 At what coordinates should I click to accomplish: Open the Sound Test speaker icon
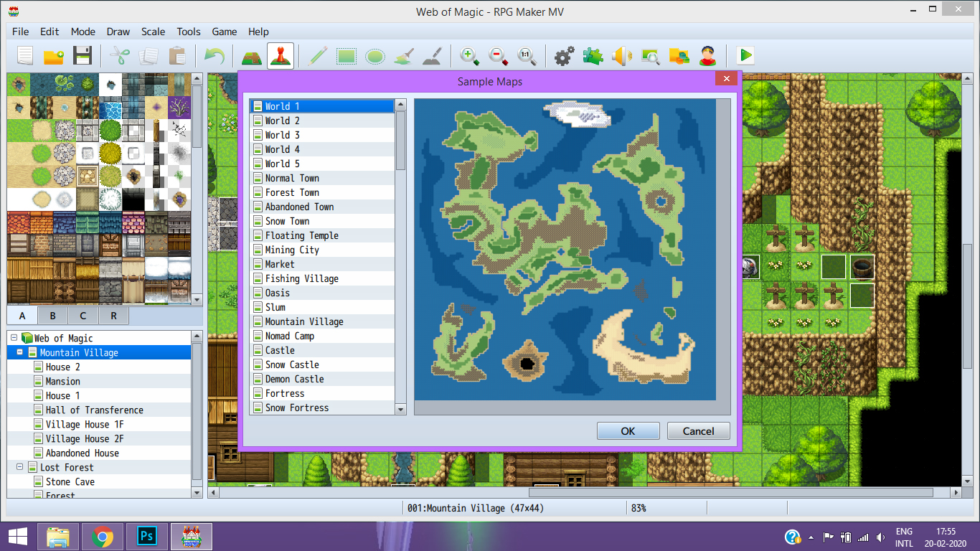click(621, 55)
